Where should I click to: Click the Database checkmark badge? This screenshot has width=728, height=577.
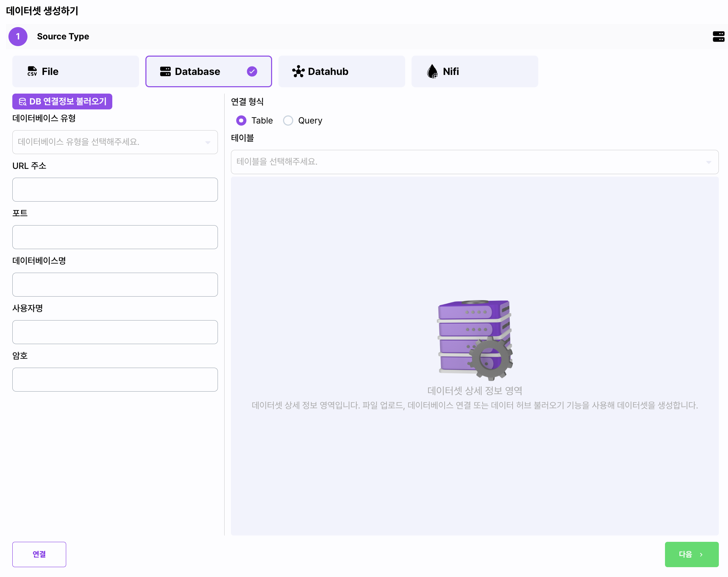click(252, 71)
